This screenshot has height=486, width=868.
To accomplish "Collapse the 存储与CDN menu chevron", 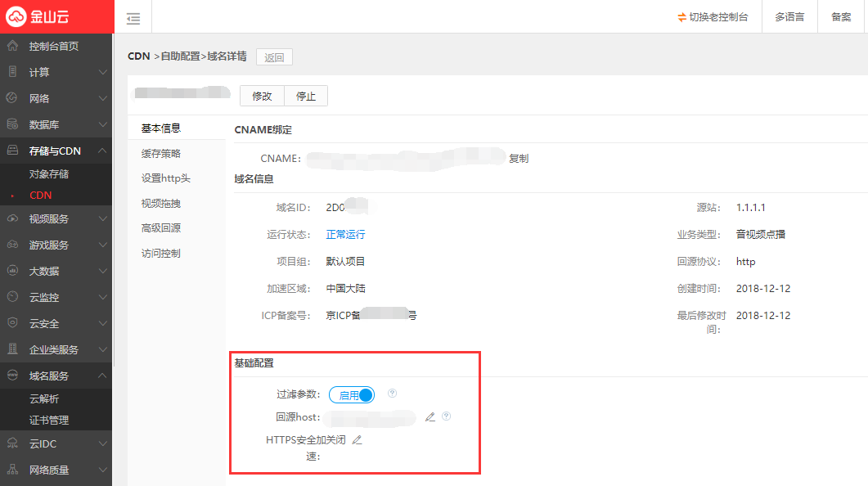I will click(x=102, y=151).
